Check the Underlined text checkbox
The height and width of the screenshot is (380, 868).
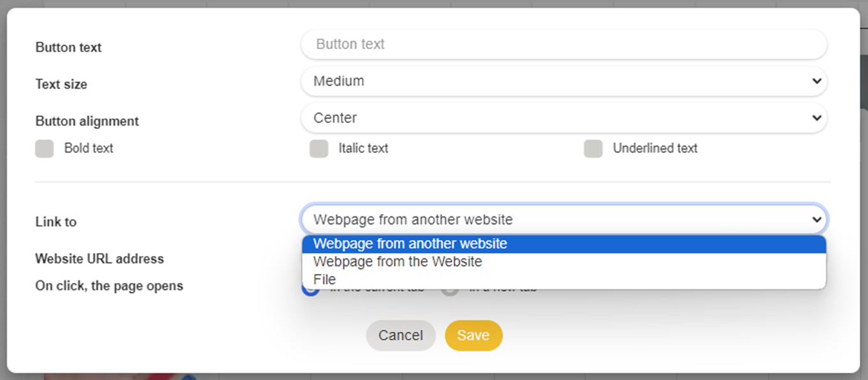593,149
